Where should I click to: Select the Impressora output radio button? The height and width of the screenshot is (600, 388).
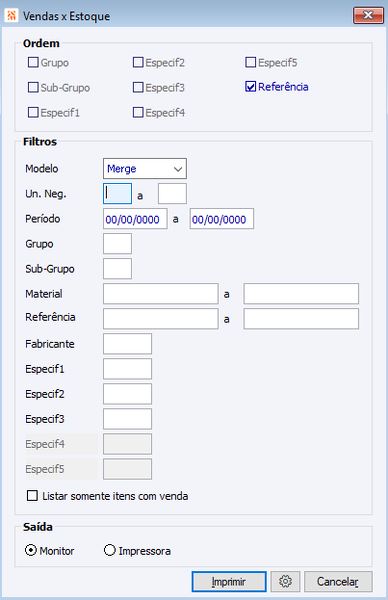tap(110, 550)
